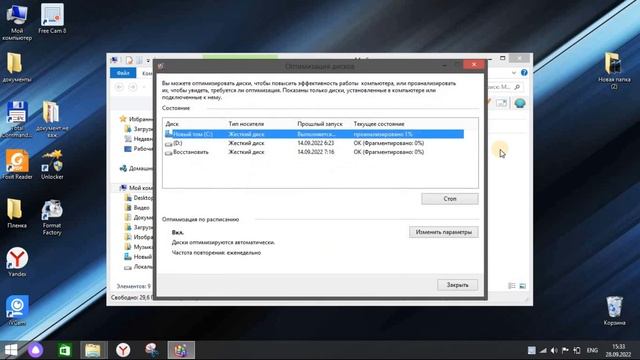The height and width of the screenshot is (360, 640).
Task: Launch the iVCam desktop shortcut
Action: [17, 310]
